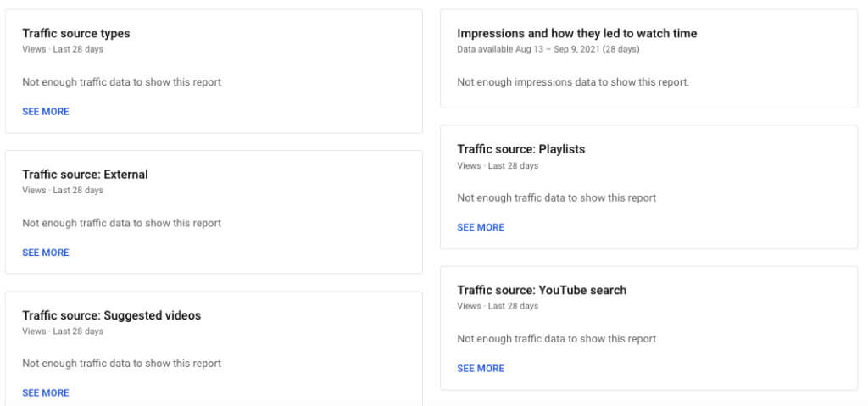Click 'Views · Last 28 days' in Playlists card
Screen dimensions: 868x406
(x=498, y=165)
